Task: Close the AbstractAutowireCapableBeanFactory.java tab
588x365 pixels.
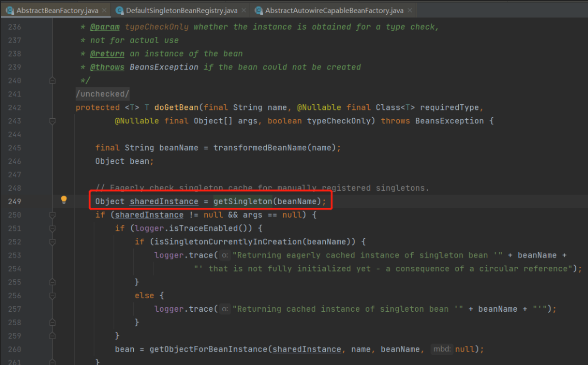Action: point(410,10)
